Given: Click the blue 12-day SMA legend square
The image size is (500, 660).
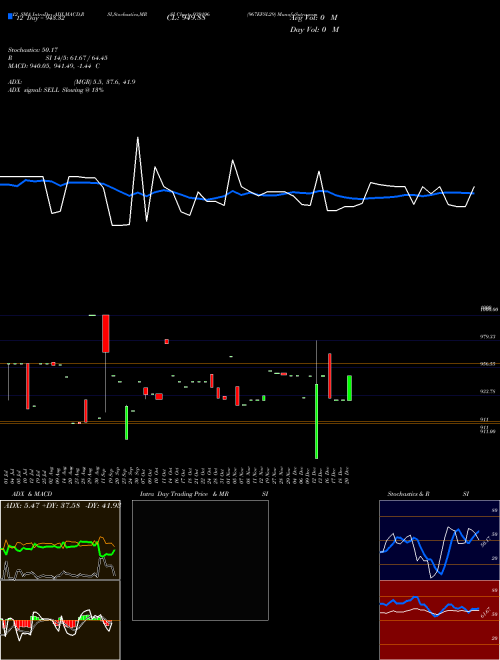Looking at the screenshot, I should [10, 17].
